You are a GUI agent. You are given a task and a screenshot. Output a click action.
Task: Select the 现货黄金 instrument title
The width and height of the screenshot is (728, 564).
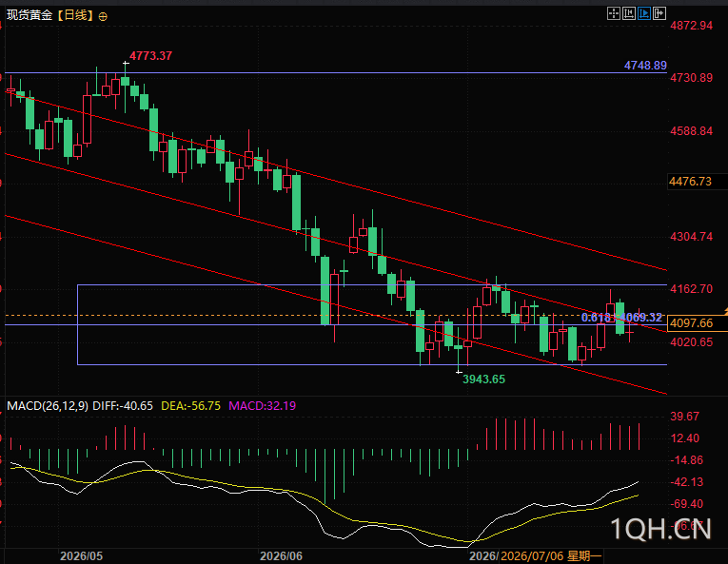pos(30,15)
